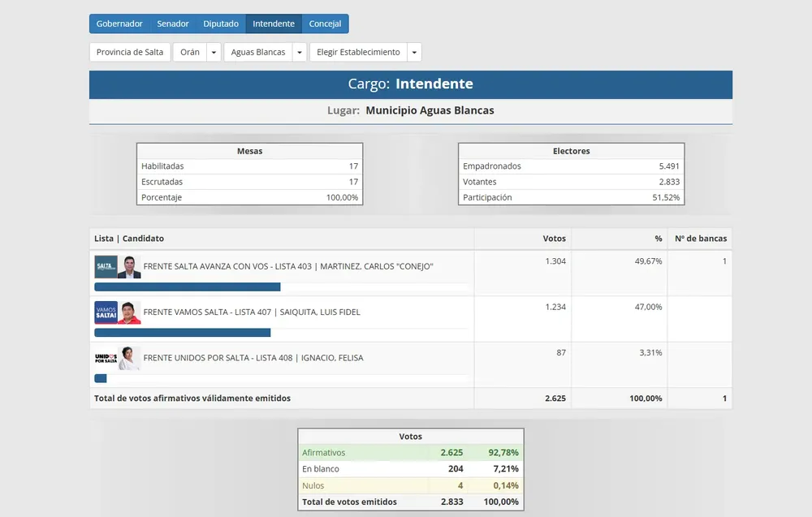Select the Senador tab
This screenshot has height=517, width=812.
[x=173, y=24]
